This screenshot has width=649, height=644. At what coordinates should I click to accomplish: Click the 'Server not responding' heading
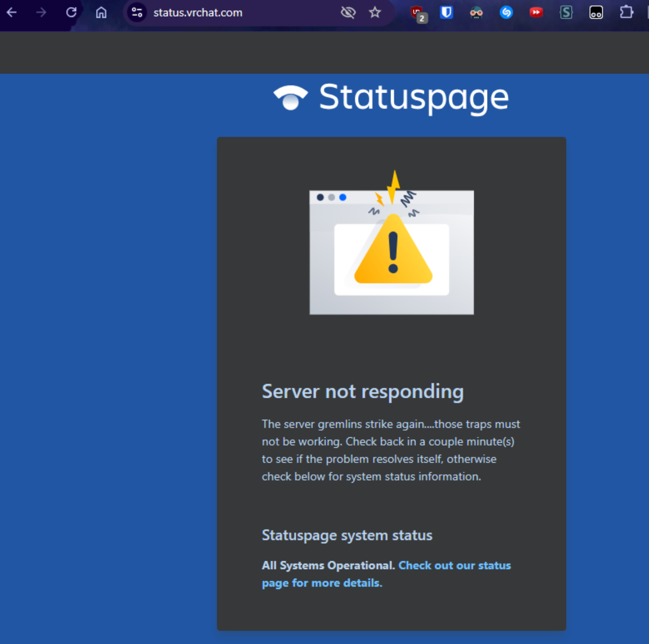(363, 391)
